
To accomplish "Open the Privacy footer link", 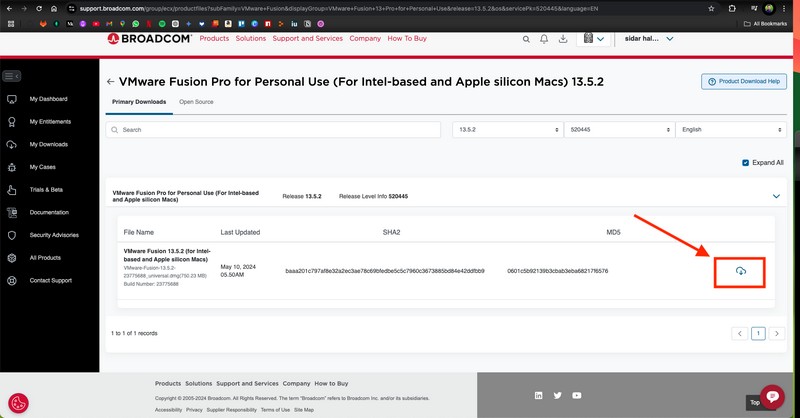I will 194,410.
